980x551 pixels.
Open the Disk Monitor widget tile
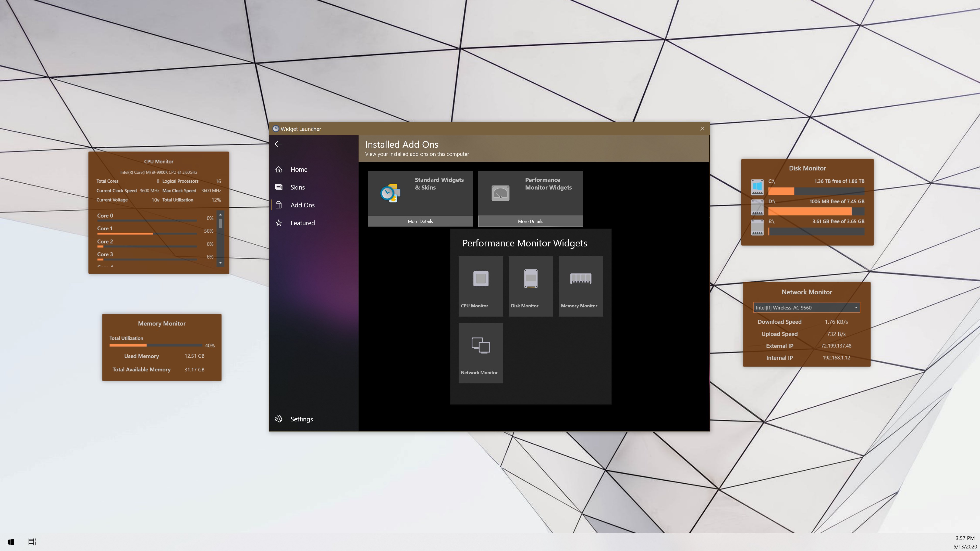530,286
